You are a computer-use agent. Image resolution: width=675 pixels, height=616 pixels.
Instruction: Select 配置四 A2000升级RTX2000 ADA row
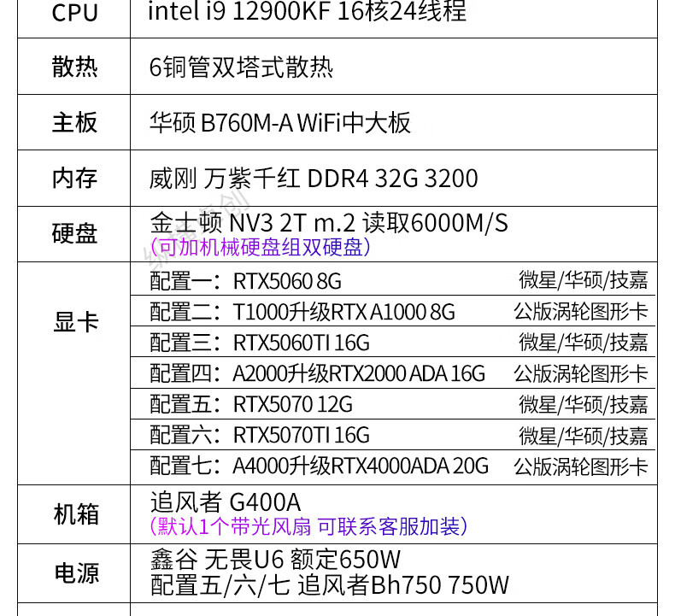tap(317, 373)
